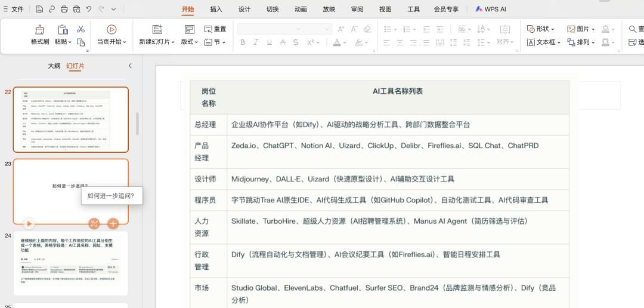Switch to the 放映 Slideshow tab
Viewport: 644px width, 308px height.
click(x=329, y=9)
